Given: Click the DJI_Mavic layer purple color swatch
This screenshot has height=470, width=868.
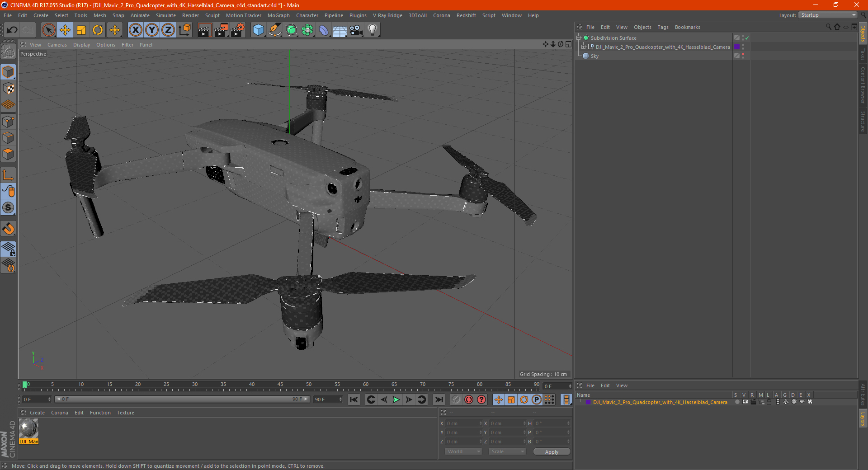Looking at the screenshot, I should point(588,402).
